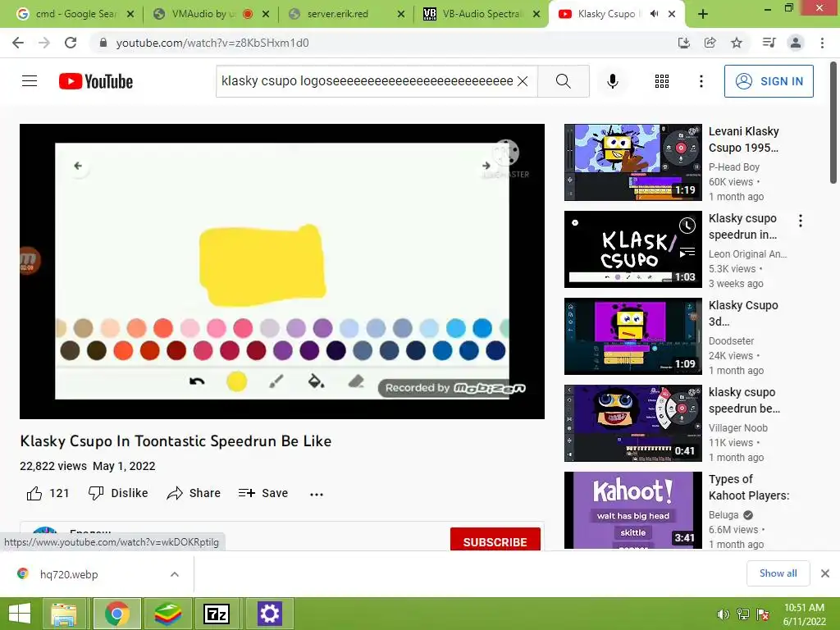The image size is (840, 630).
Task: Open Doodseter channel link
Action: coord(731,340)
